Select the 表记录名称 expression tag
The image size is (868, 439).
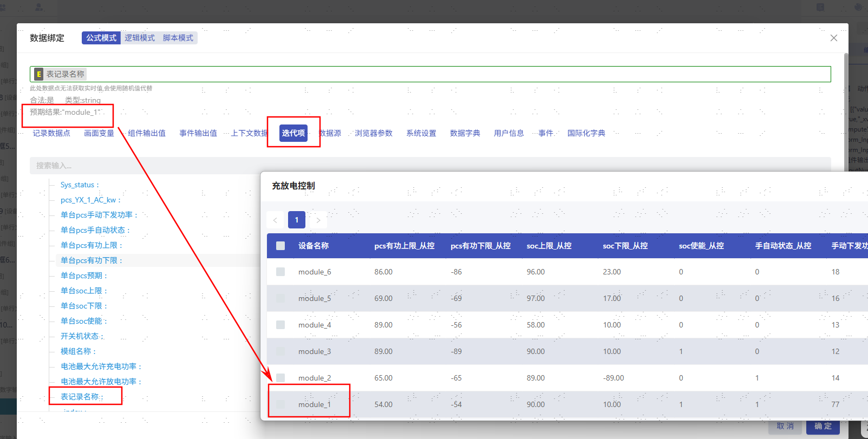tap(60, 74)
